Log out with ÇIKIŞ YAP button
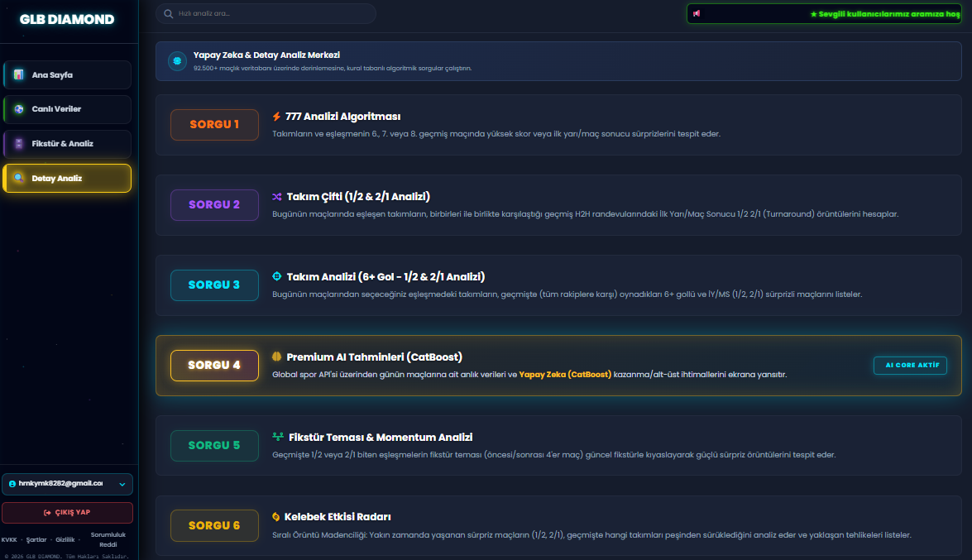 point(68,513)
